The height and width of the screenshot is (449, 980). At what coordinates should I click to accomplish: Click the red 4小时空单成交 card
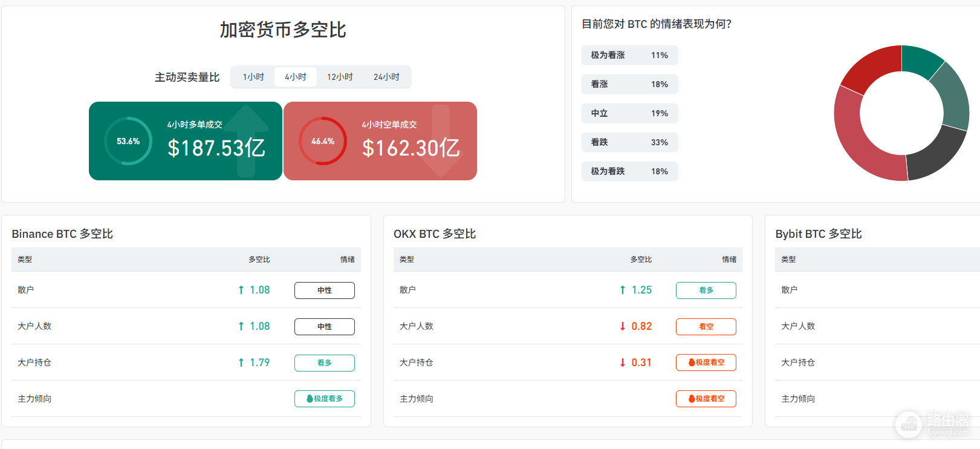click(x=380, y=141)
